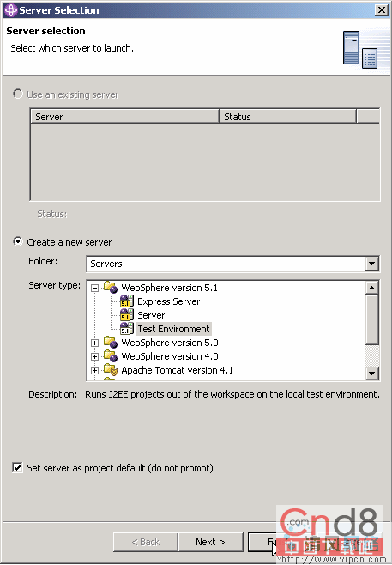392x565 pixels.
Task: Toggle Set server as project default checkbox
Action: [x=17, y=467]
